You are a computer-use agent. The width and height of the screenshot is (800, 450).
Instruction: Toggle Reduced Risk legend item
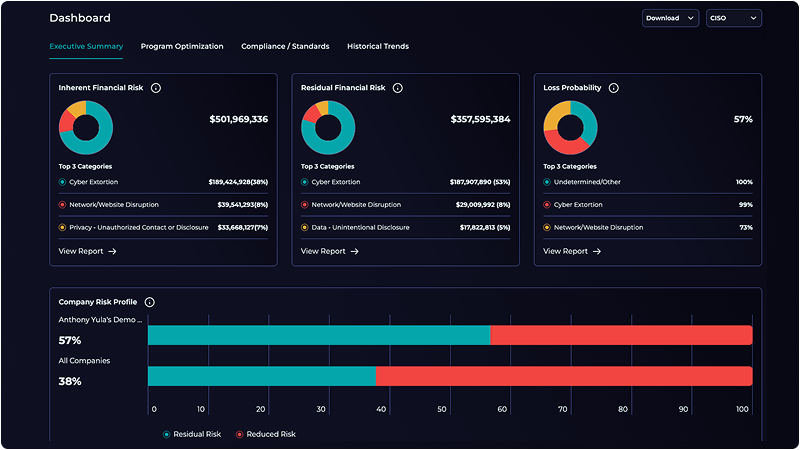coord(266,434)
